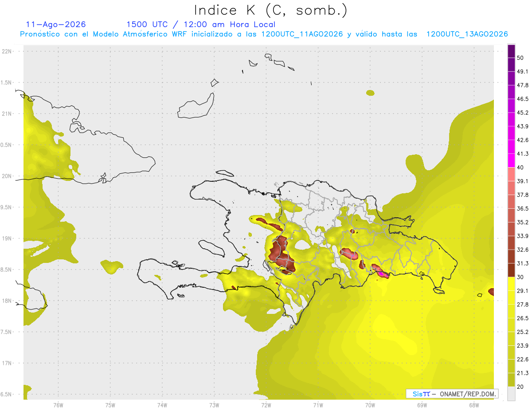The height and width of the screenshot is (411, 532).
Task: Click legend color band between 40 and 41.3
Action: pyautogui.click(x=511, y=160)
